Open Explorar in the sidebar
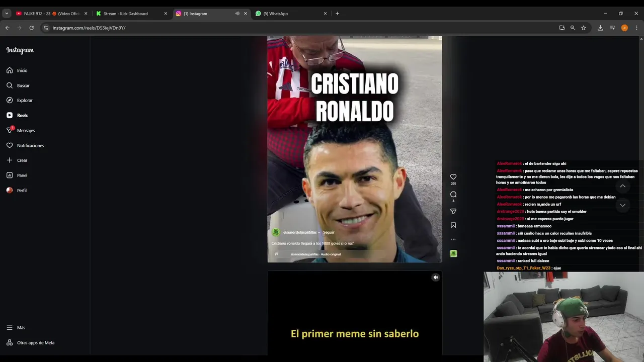Image resolution: width=644 pixels, height=362 pixels. [20, 100]
